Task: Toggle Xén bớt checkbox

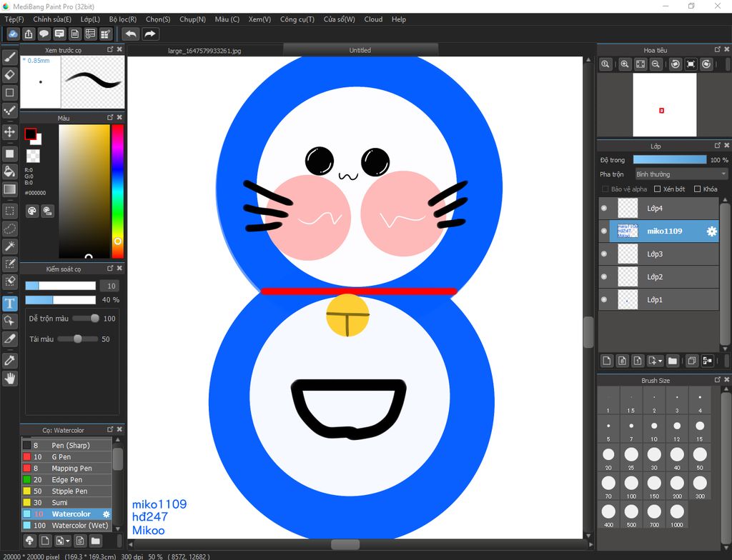Action: pyautogui.click(x=658, y=189)
